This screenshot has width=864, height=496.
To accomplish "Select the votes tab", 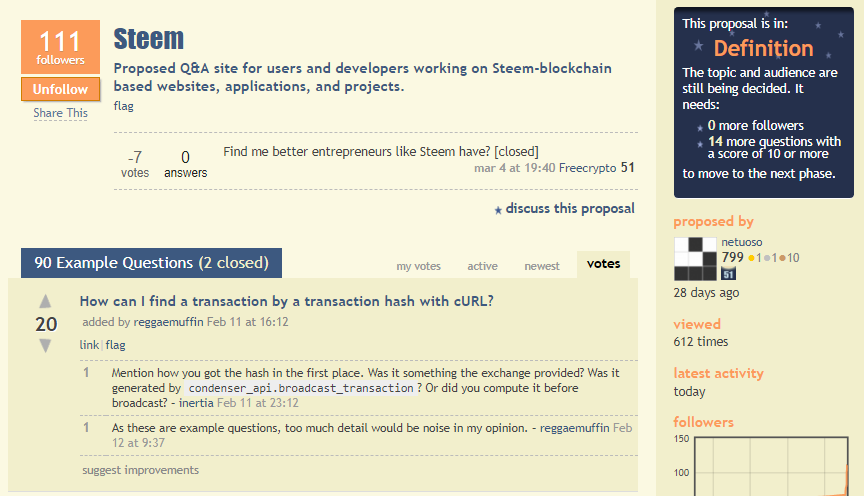I will [x=603, y=264].
